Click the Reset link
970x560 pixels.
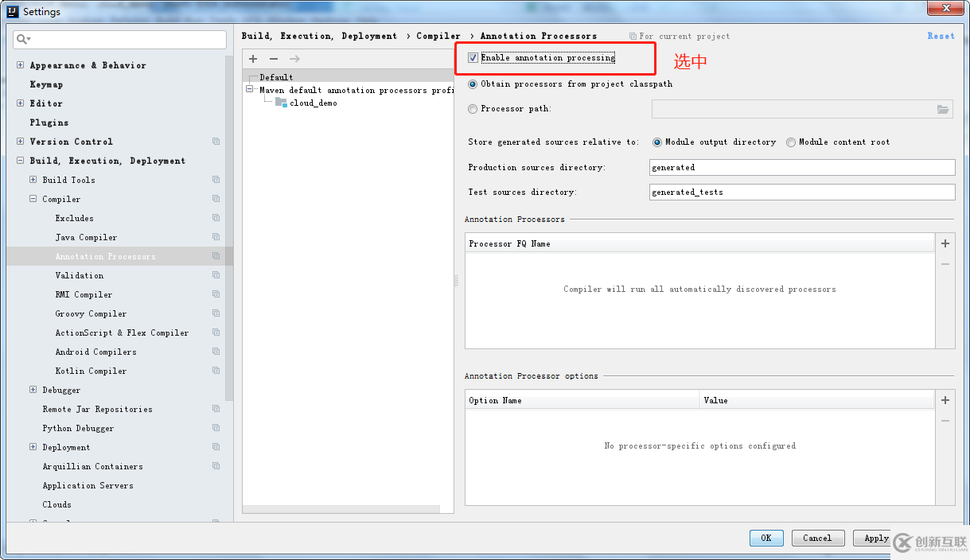[941, 36]
